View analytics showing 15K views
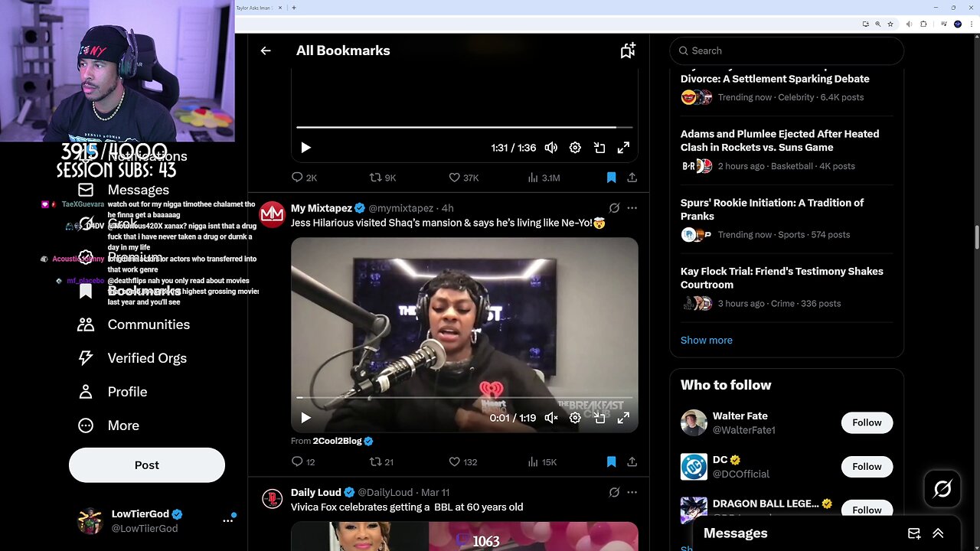Screen dimensions: 980x551 coord(542,462)
